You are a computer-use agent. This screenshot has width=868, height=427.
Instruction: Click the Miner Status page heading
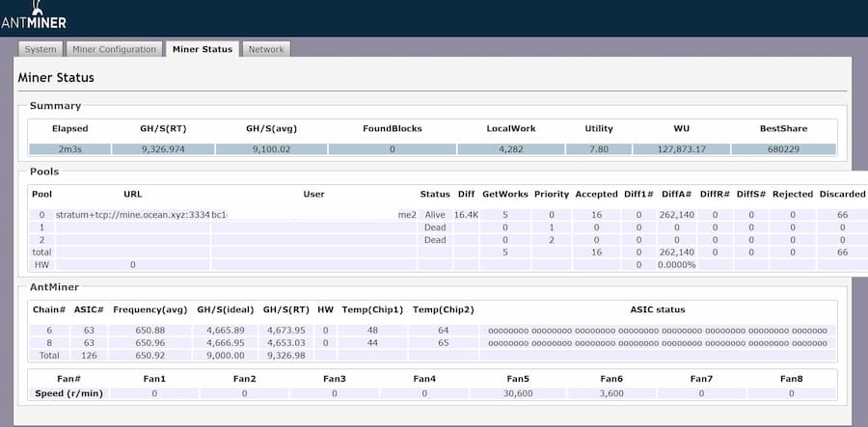pos(56,77)
